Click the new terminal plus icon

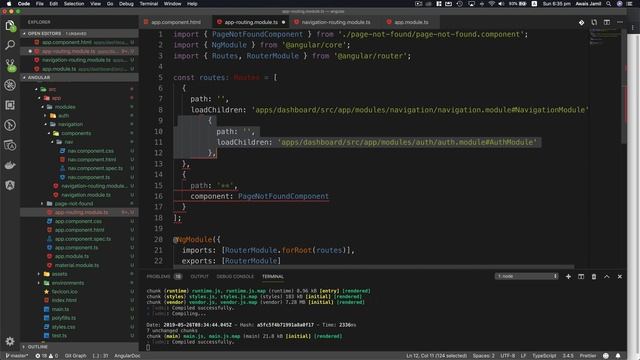tap(568, 276)
